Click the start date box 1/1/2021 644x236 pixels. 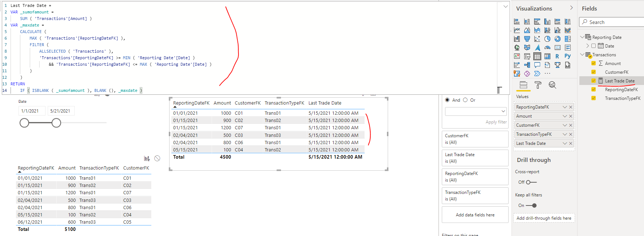click(x=32, y=111)
